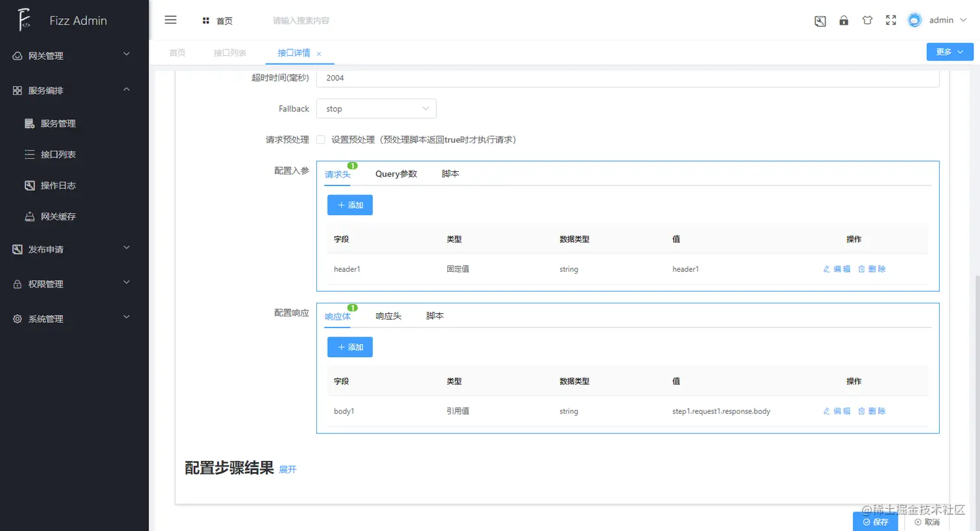Screen dimensions: 980x531
Task: Click the 保存 button
Action: pos(875,522)
